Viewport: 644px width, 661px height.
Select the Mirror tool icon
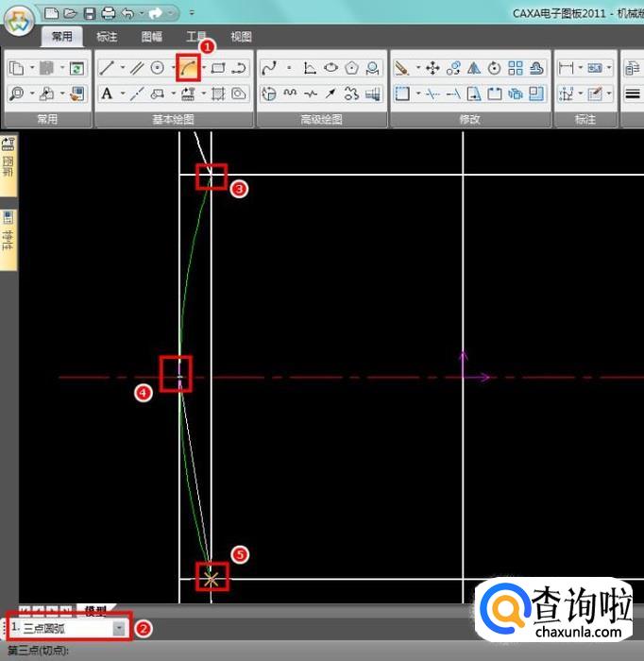point(474,68)
